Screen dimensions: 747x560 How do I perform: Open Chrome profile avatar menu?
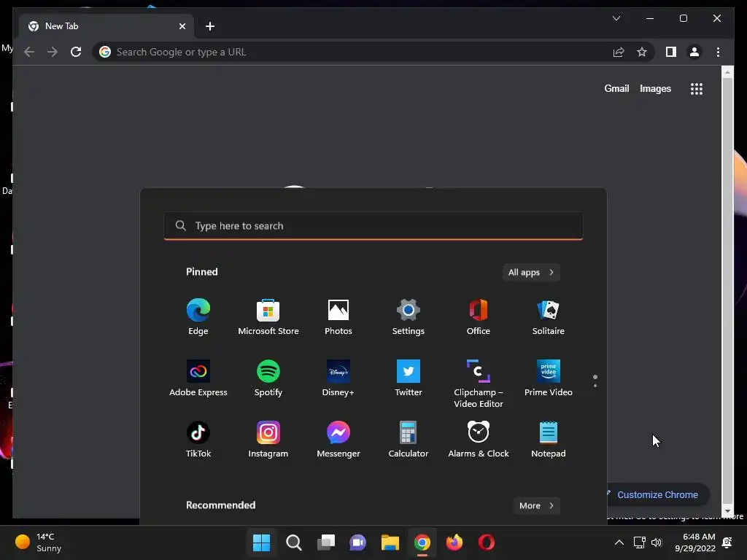click(x=694, y=52)
